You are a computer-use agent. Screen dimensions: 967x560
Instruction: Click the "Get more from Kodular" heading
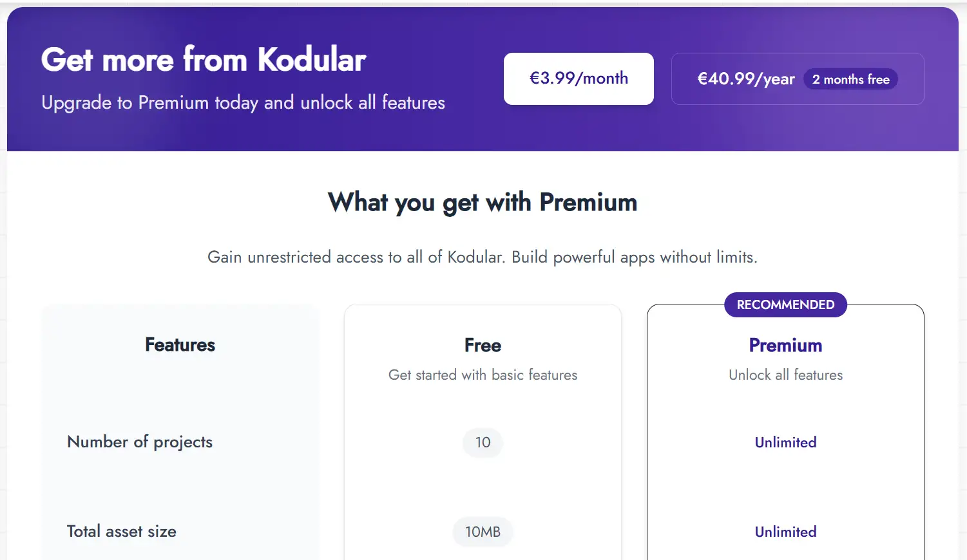[x=204, y=59]
